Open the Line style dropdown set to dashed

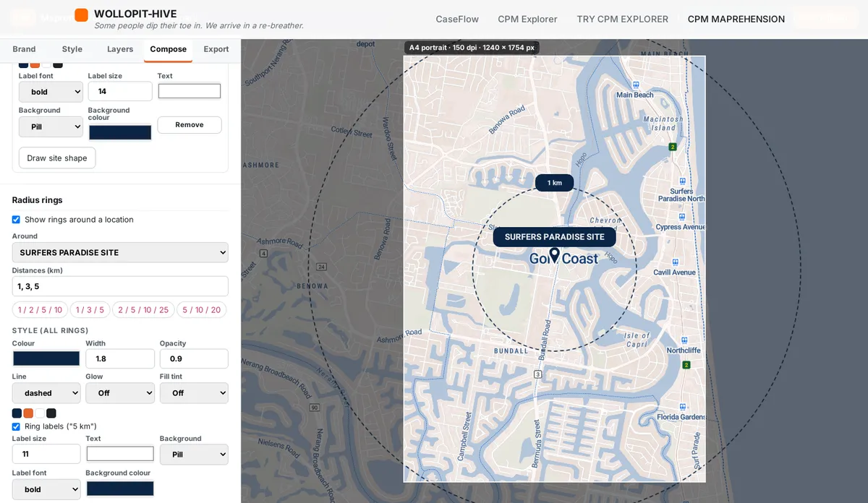tap(46, 393)
